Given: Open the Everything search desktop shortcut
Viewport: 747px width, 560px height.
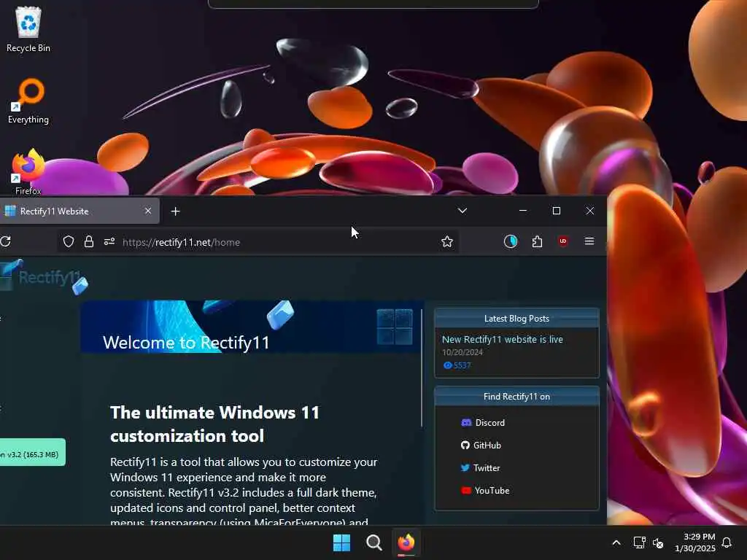Looking at the screenshot, I should click(28, 101).
